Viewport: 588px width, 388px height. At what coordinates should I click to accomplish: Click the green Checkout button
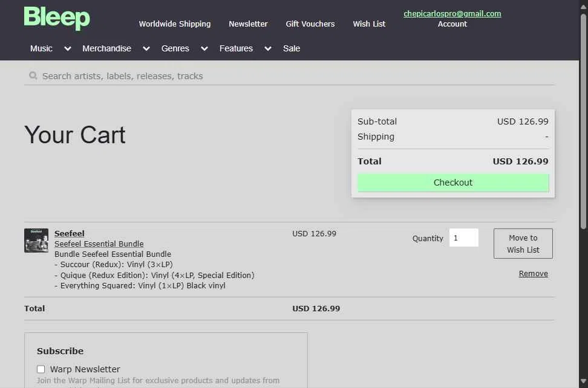[453, 183]
